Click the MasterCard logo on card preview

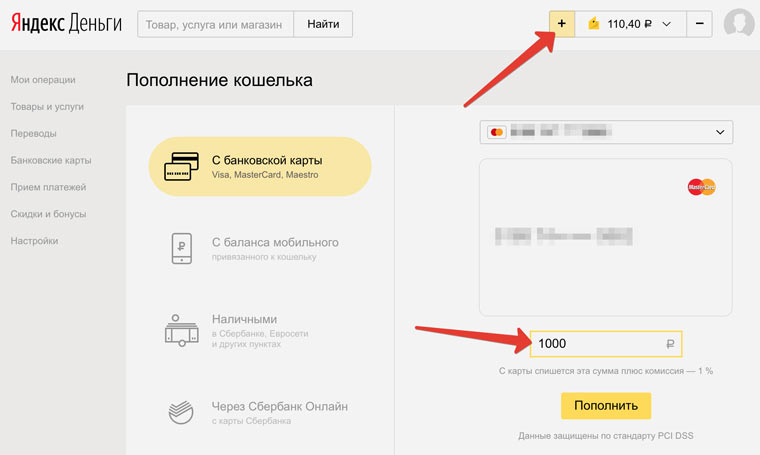tap(701, 187)
